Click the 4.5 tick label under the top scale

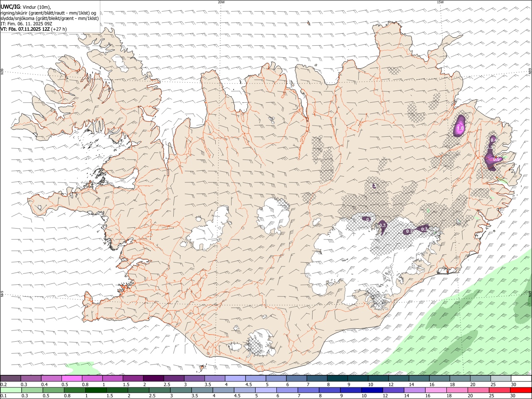coord(249,384)
